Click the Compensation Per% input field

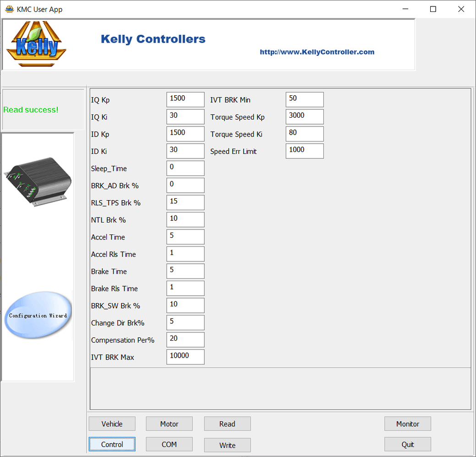[186, 340]
